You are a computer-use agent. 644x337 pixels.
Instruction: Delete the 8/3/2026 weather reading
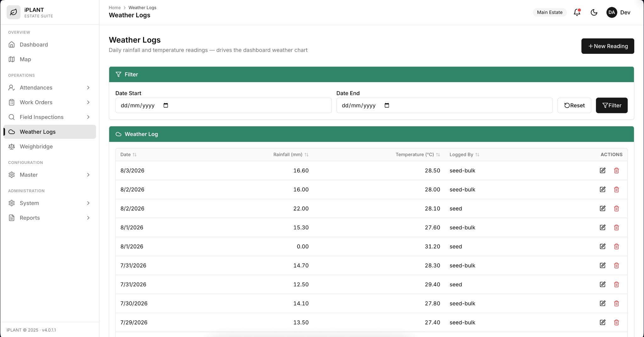(x=616, y=171)
